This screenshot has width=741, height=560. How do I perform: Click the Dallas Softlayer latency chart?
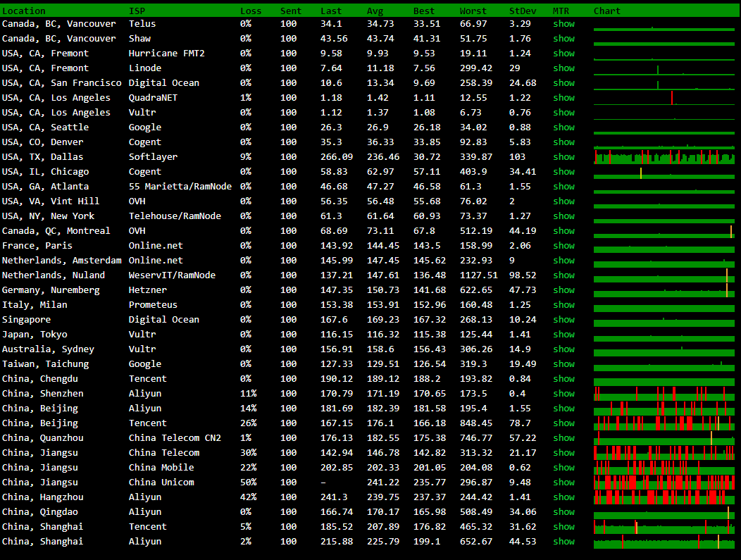click(664, 157)
